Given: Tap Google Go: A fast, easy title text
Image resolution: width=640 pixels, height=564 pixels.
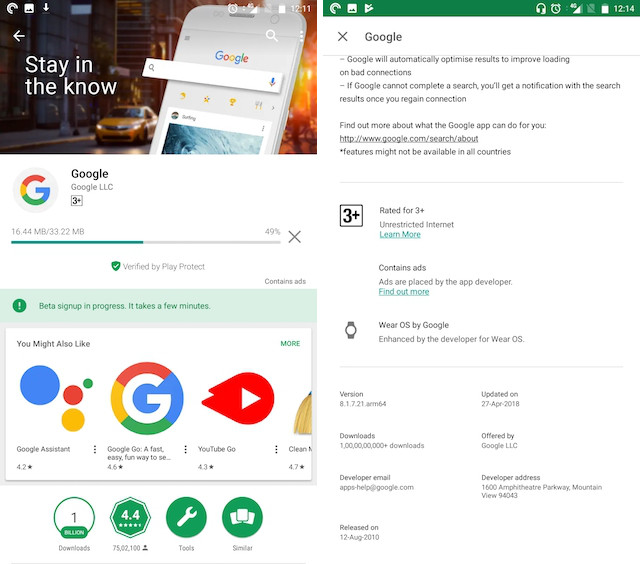Looking at the screenshot, I should (139, 453).
